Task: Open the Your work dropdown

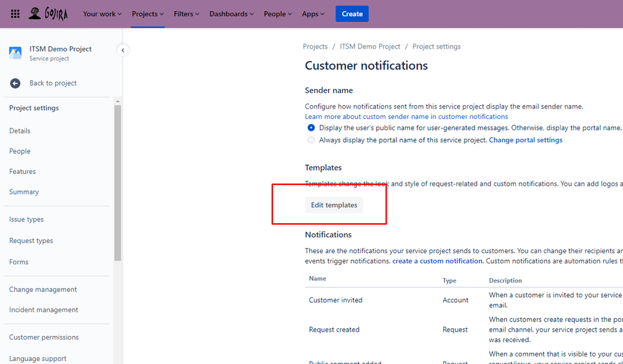Action: click(x=102, y=14)
